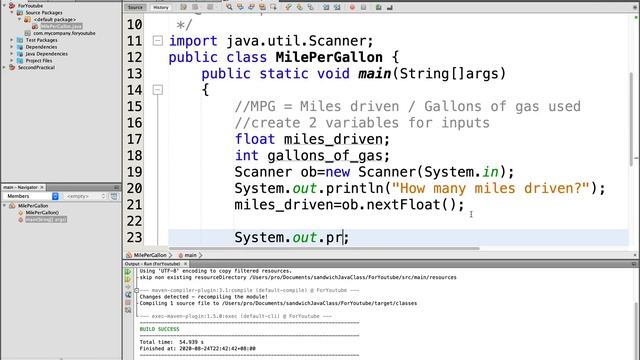Collapse maven-compiler-plugin output fold
Screen dimensions: 640x360
(137, 290)
